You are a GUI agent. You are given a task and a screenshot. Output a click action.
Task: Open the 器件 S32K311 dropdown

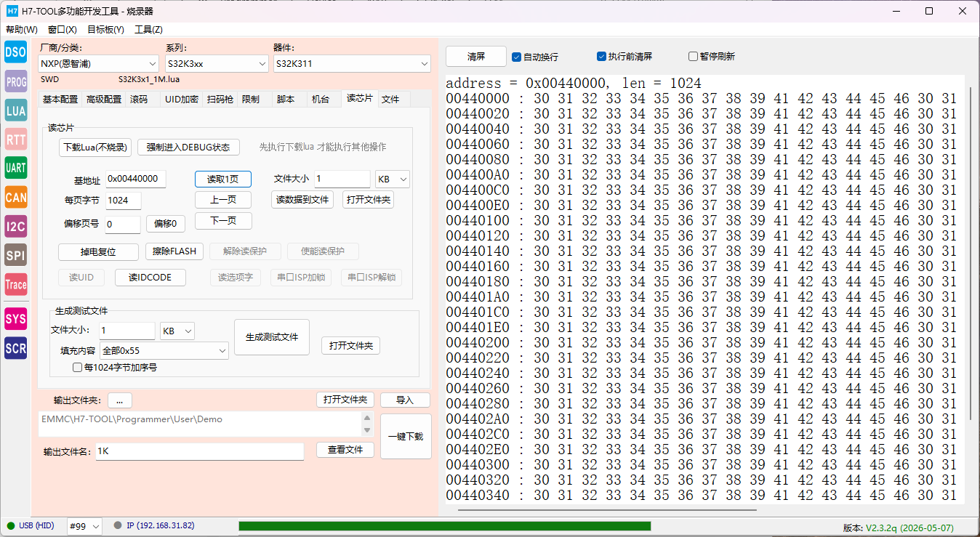click(x=352, y=64)
